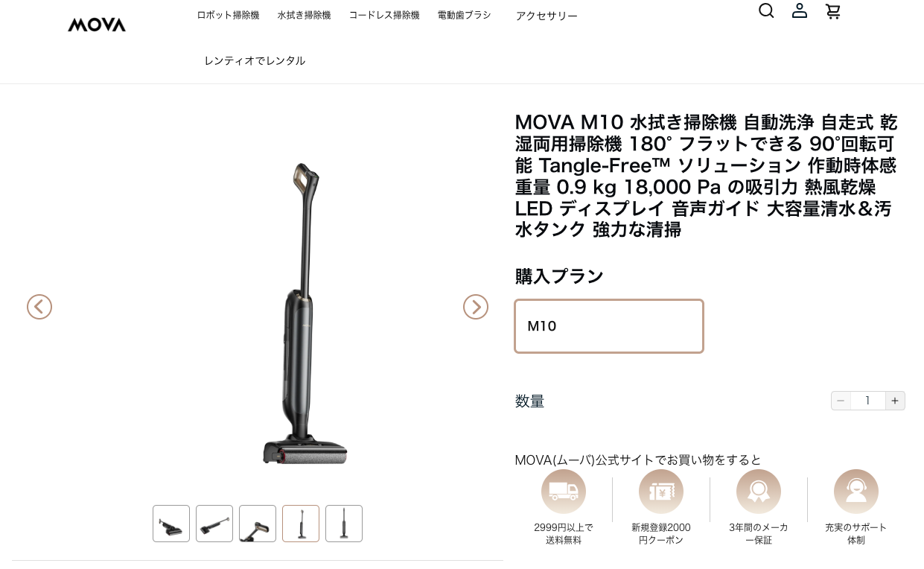Open the shopping cart icon
Image resolution: width=924 pixels, height=569 pixels.
(x=833, y=11)
